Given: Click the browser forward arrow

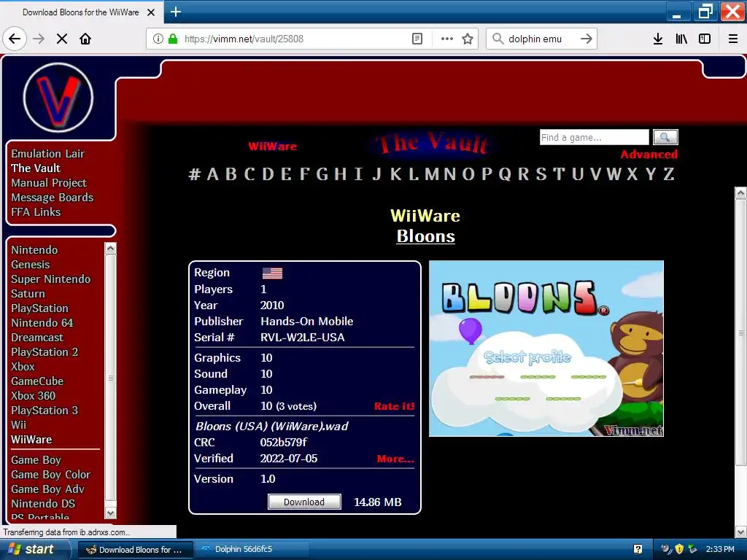Looking at the screenshot, I should (x=39, y=39).
